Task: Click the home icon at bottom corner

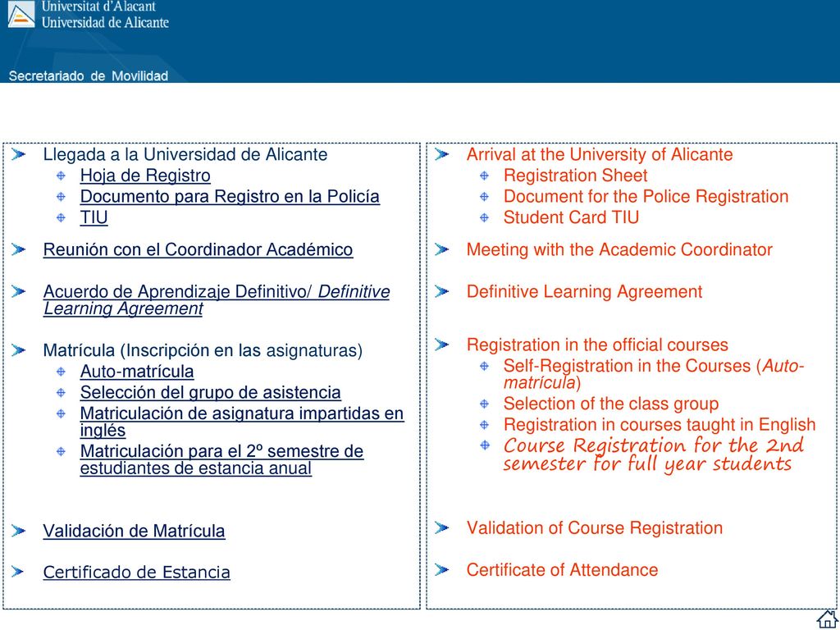Action: tap(827, 619)
